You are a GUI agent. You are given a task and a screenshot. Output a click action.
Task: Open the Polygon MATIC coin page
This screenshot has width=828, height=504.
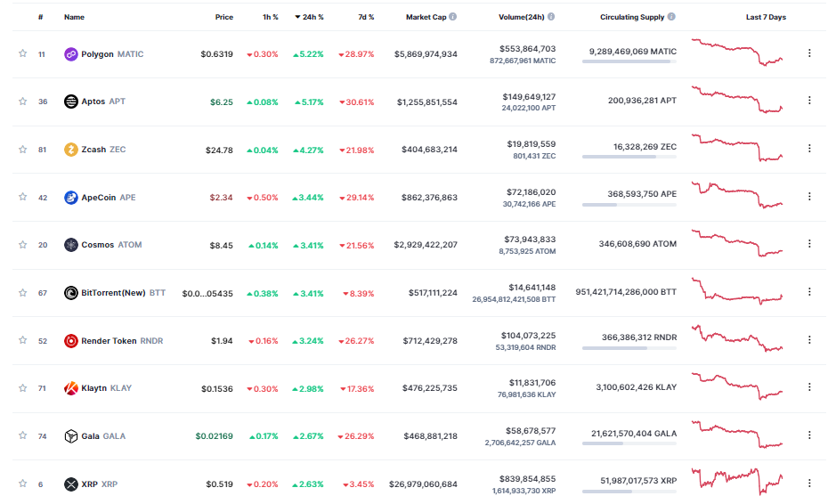click(112, 54)
